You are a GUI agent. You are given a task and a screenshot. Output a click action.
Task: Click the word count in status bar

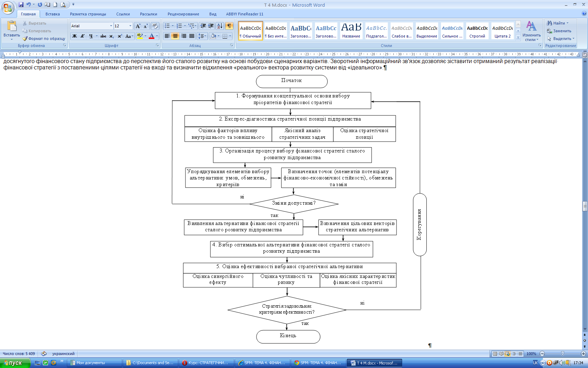coord(19,354)
